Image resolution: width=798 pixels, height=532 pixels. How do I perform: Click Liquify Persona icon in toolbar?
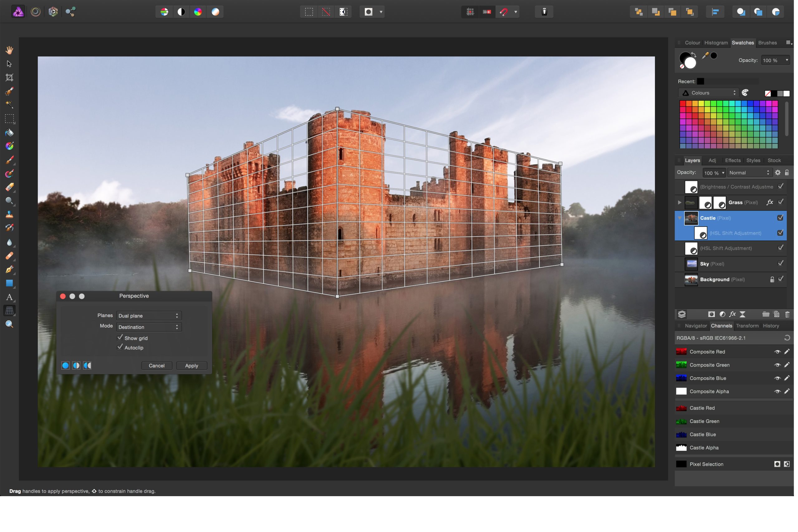coord(36,12)
